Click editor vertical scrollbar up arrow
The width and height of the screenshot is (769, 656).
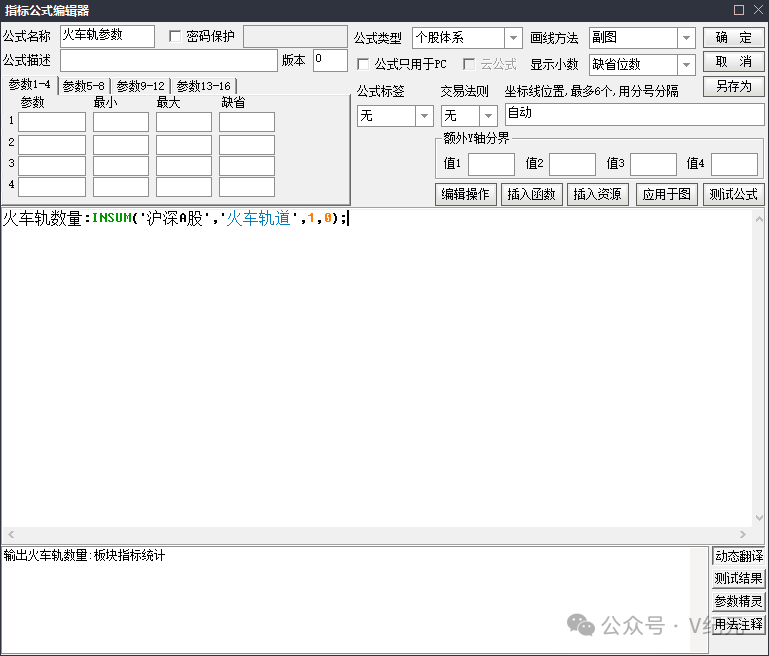[x=759, y=219]
